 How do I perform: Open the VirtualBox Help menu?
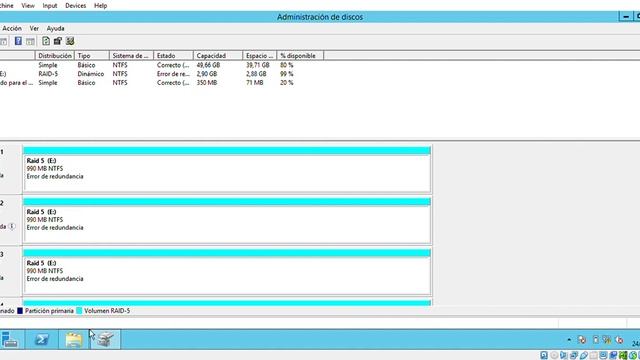pyautogui.click(x=100, y=6)
